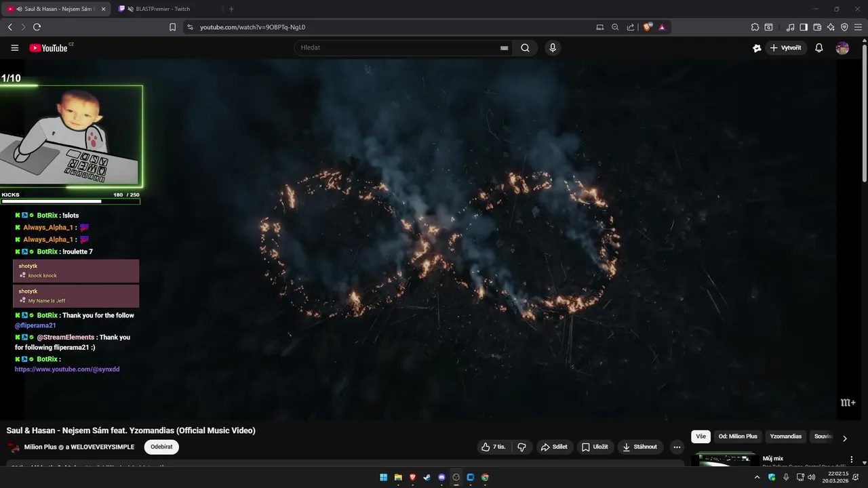Click the address bar URL

[x=252, y=27]
